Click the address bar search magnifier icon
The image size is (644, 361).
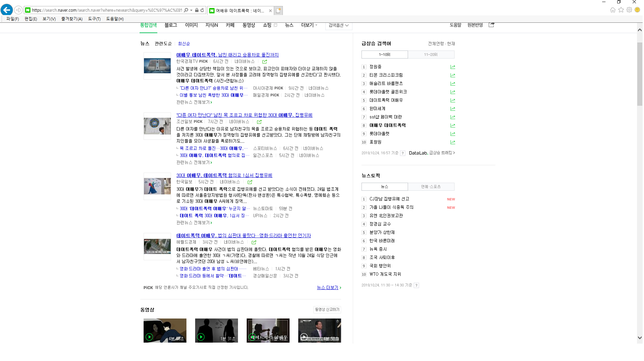click(186, 10)
